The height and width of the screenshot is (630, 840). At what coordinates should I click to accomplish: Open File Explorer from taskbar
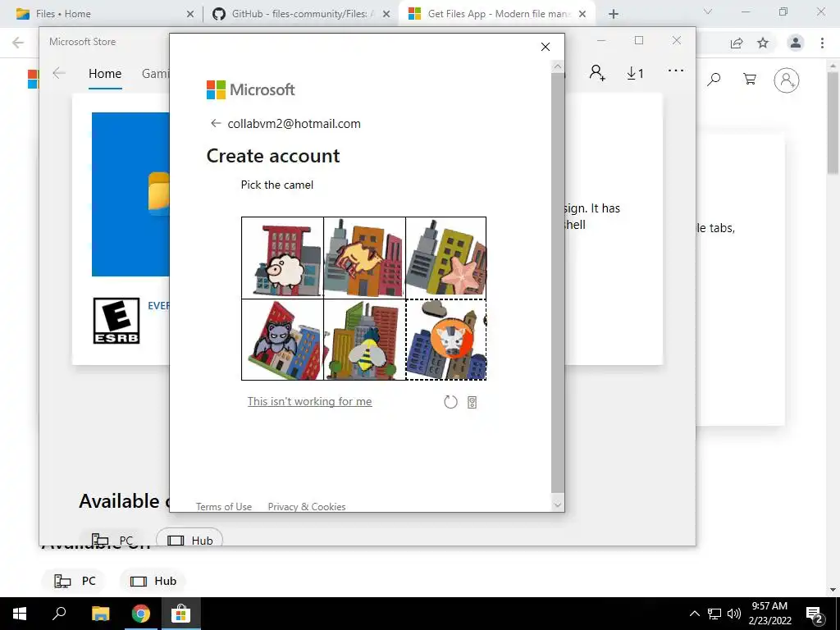pos(100,614)
